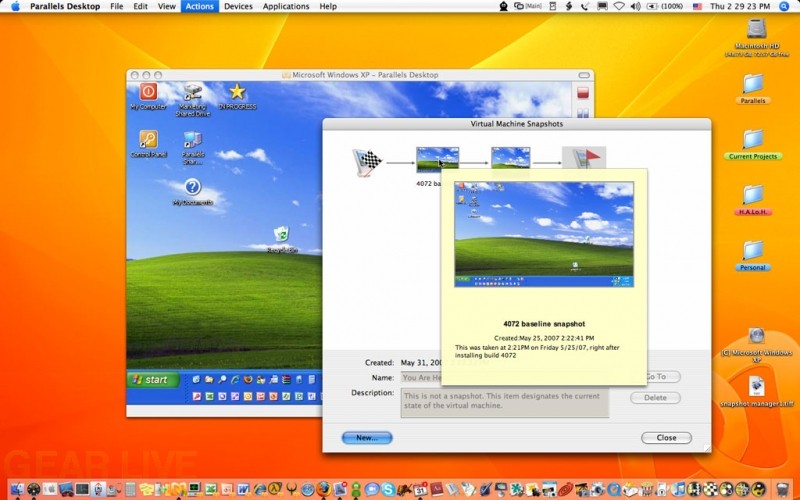Viewport: 800px width, 500px height.
Task: Select the Current Projects folder
Action: pos(753,144)
